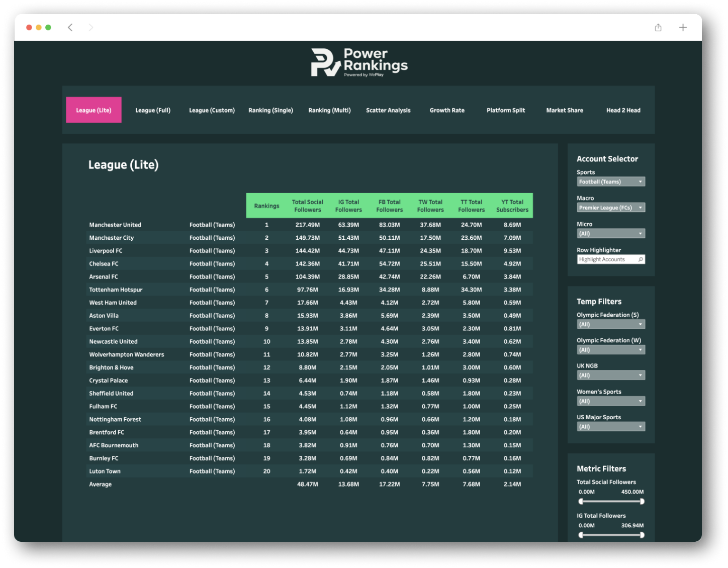The image size is (728, 568).
Task: Click IG Total Followers slider left handle
Action: pyautogui.click(x=581, y=535)
